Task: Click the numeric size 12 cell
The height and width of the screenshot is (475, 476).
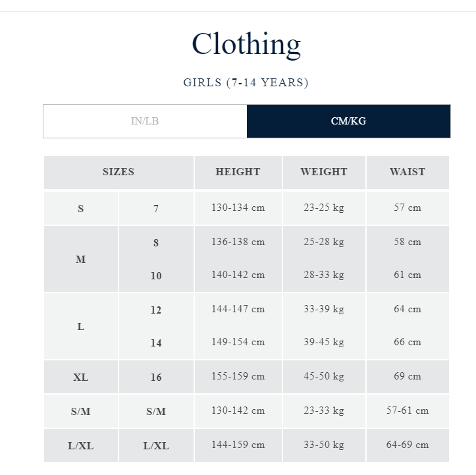Action: point(156,310)
